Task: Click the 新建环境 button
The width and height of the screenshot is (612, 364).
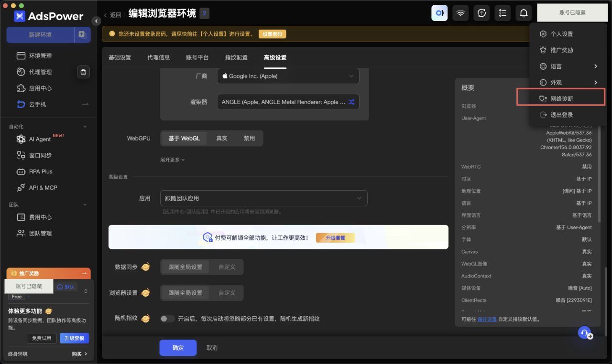Action: coord(41,35)
